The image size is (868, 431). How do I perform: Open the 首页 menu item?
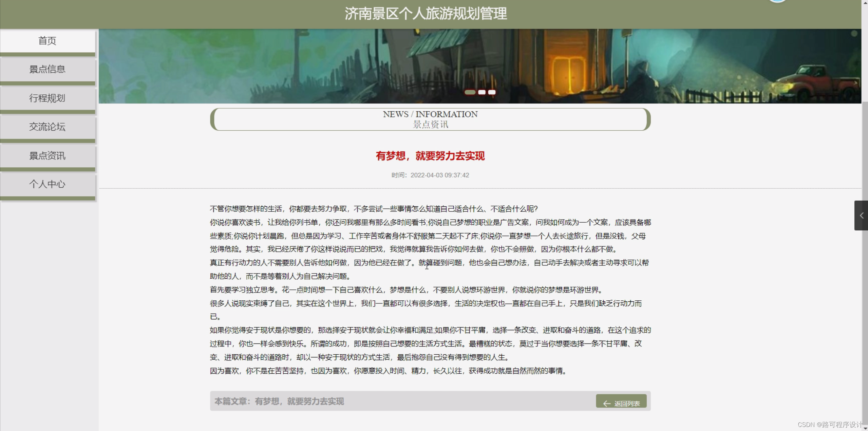(47, 41)
